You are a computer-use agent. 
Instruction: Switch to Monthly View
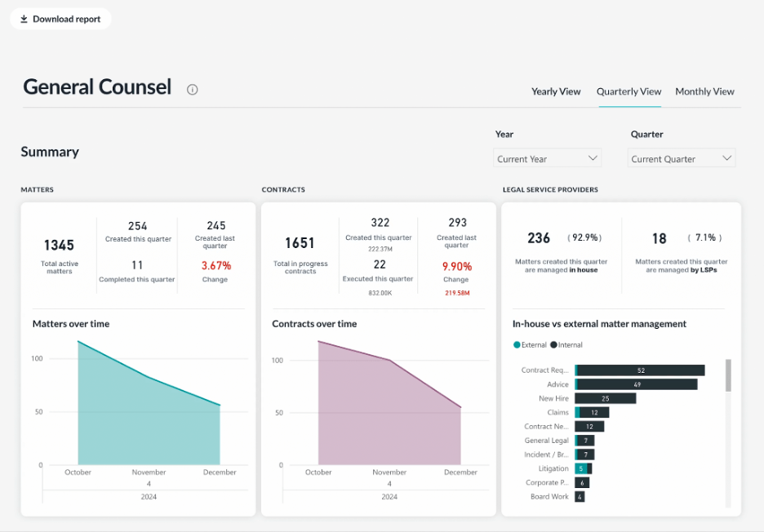(704, 91)
